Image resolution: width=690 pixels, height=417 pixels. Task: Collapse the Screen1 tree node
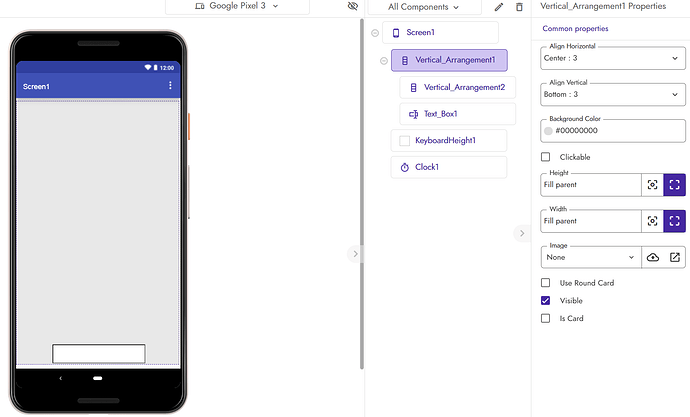tap(375, 33)
